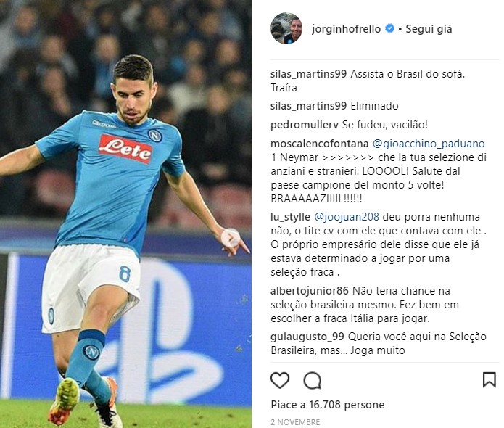Open mention @joojuan208

(x=347, y=217)
